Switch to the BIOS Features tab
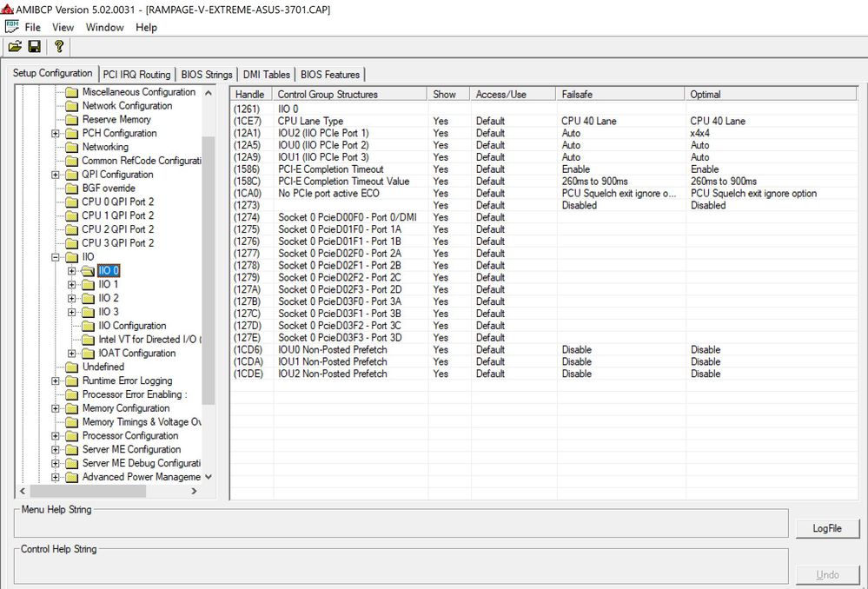Viewport: 868px width, 589px height. [330, 74]
